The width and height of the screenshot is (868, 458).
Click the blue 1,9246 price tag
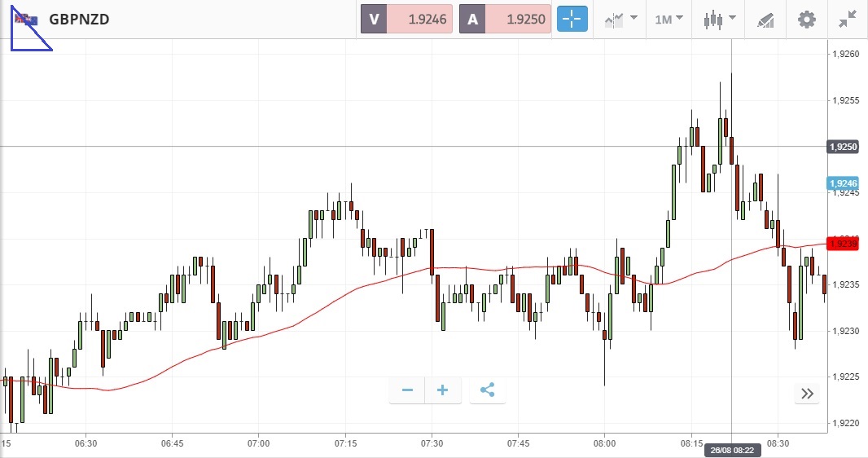842,184
